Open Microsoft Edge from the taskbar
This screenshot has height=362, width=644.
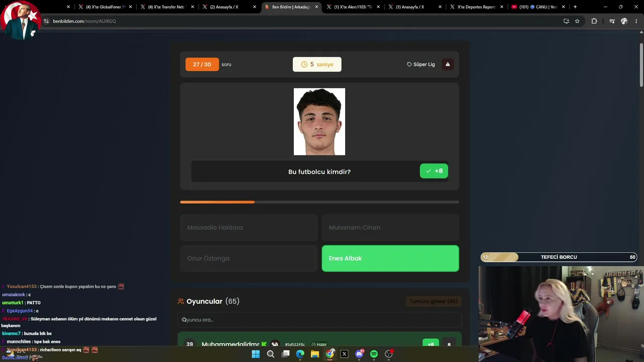(x=300, y=354)
